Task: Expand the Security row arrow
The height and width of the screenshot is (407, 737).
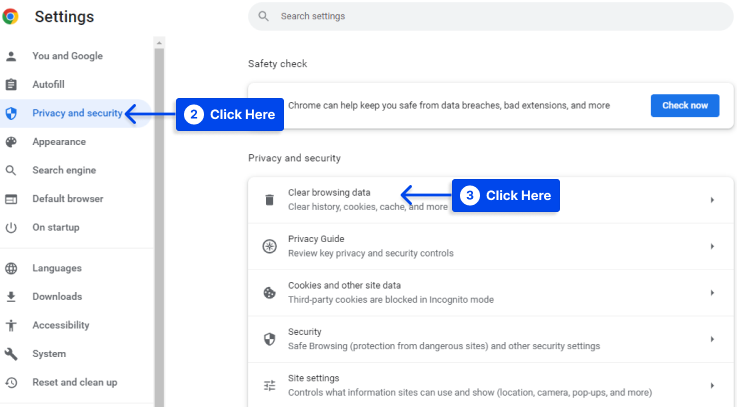Action: [x=712, y=339]
